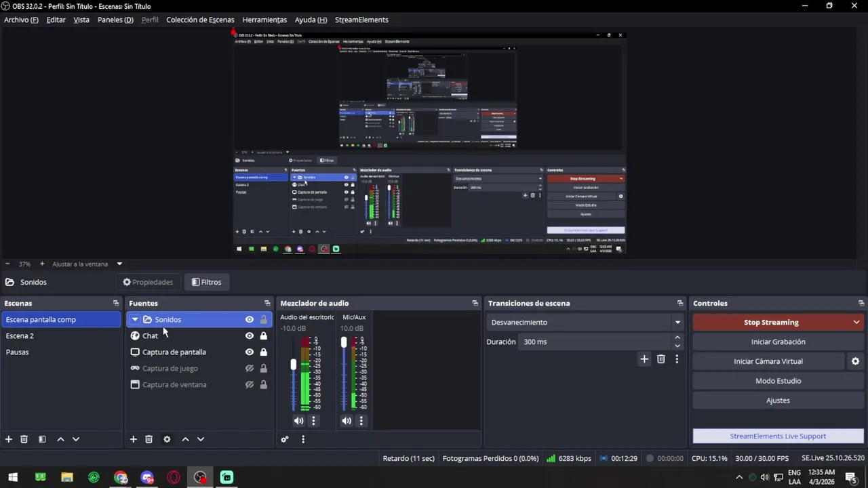Pop out the Escenas dock panel
The width and height of the screenshot is (868, 488).
point(116,303)
